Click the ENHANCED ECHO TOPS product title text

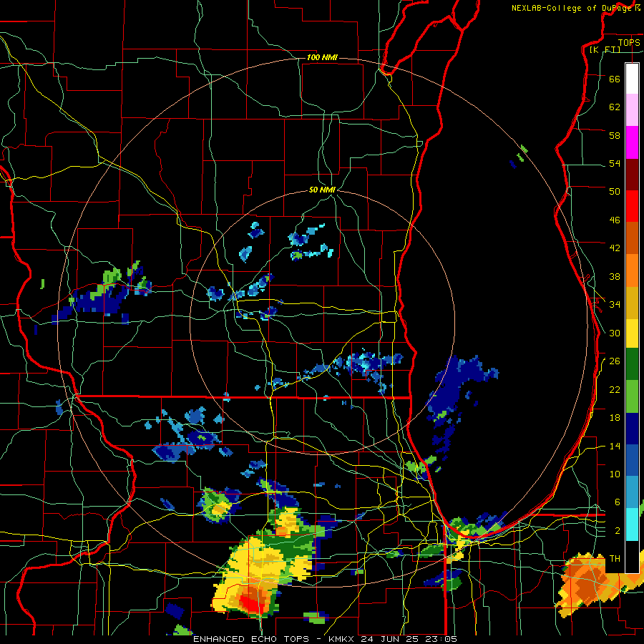pos(251,639)
